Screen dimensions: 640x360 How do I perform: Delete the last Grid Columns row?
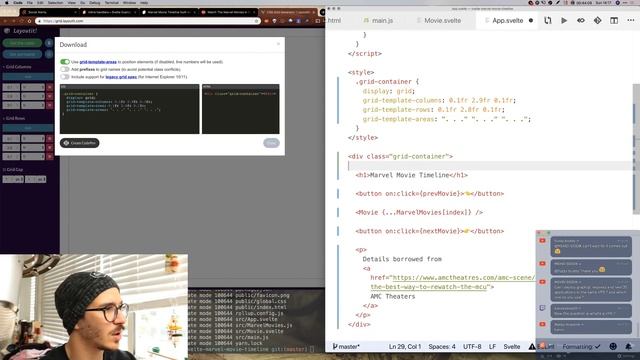coord(50,105)
